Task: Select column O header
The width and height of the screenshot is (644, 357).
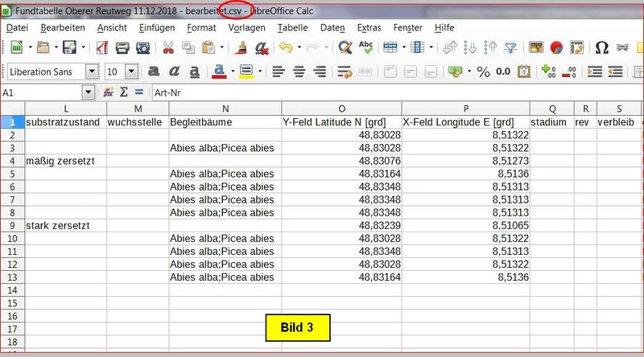Action: tap(341, 109)
